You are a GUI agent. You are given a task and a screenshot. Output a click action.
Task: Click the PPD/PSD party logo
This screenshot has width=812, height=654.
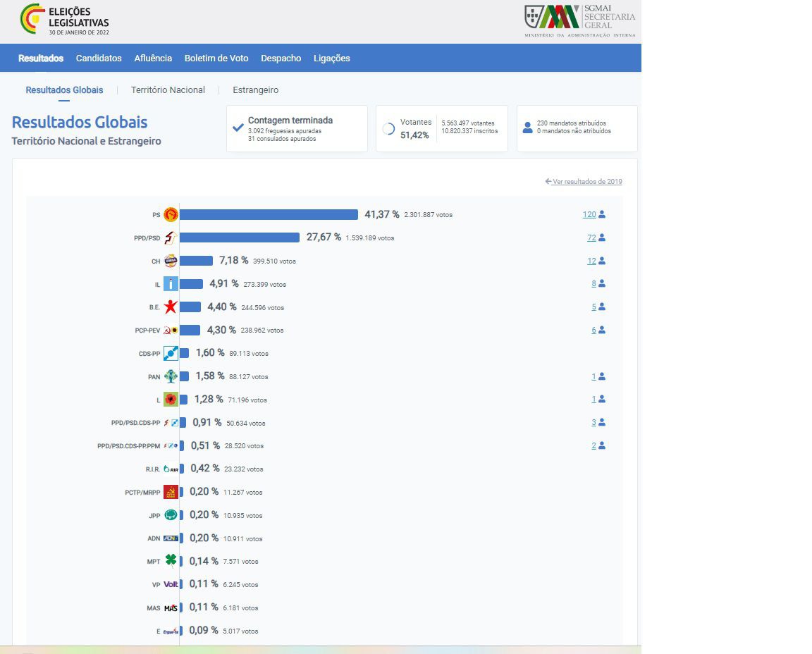point(171,238)
